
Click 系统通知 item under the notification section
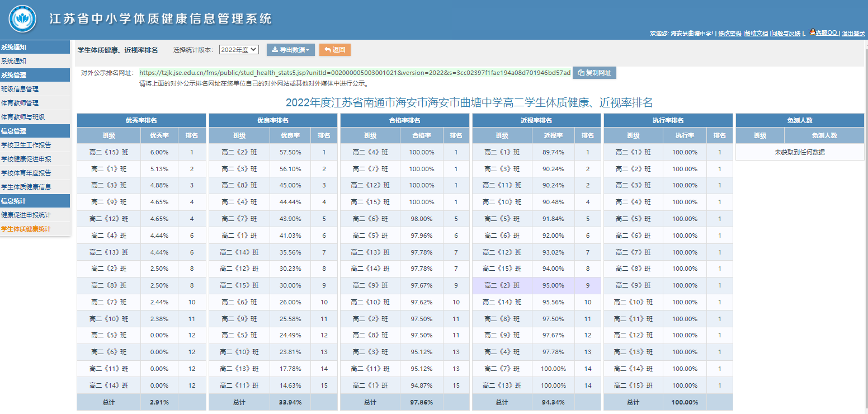coord(13,61)
